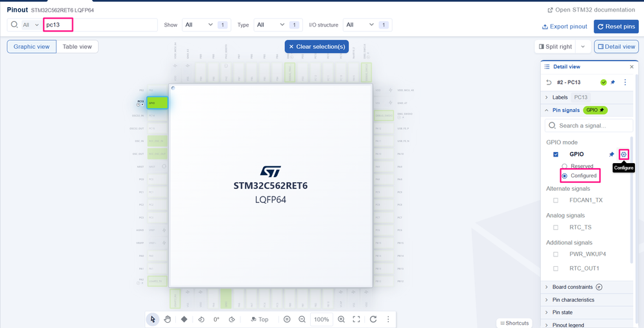Check the RTC_TS analog signal
This screenshot has width=644, height=328.
556,227
